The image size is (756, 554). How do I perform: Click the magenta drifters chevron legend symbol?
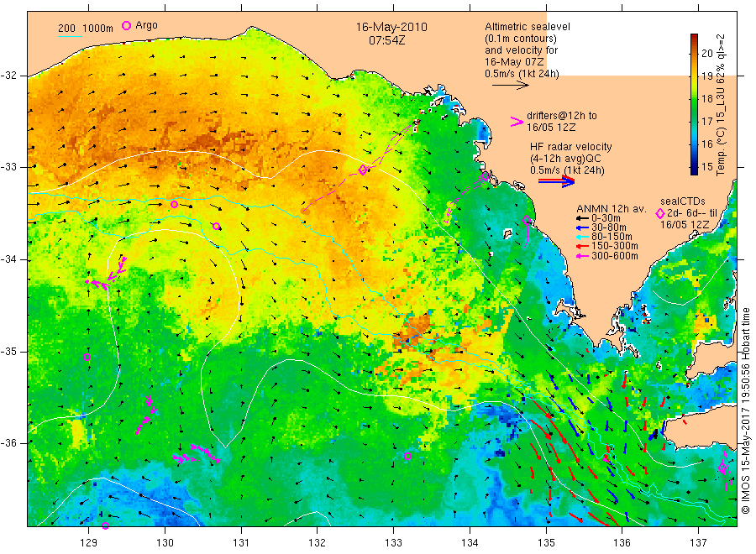click(x=517, y=122)
